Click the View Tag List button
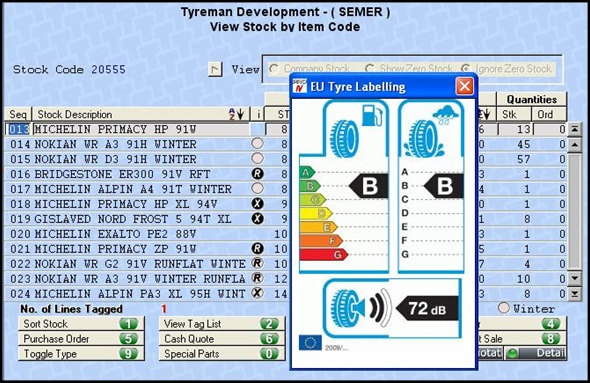This screenshot has width=590, height=383. (x=222, y=324)
